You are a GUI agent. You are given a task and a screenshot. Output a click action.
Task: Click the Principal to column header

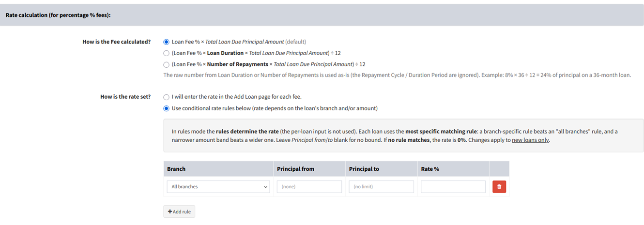[x=364, y=169]
